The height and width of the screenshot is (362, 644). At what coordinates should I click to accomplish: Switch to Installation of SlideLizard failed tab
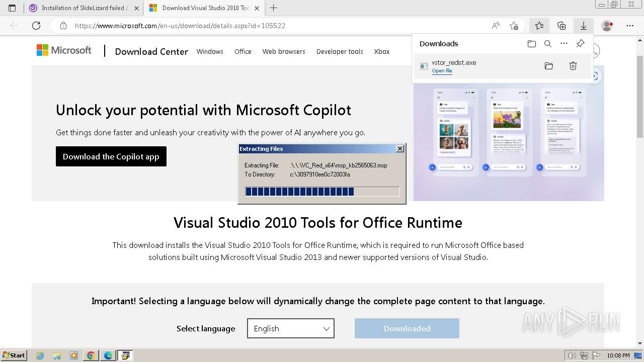(84, 8)
